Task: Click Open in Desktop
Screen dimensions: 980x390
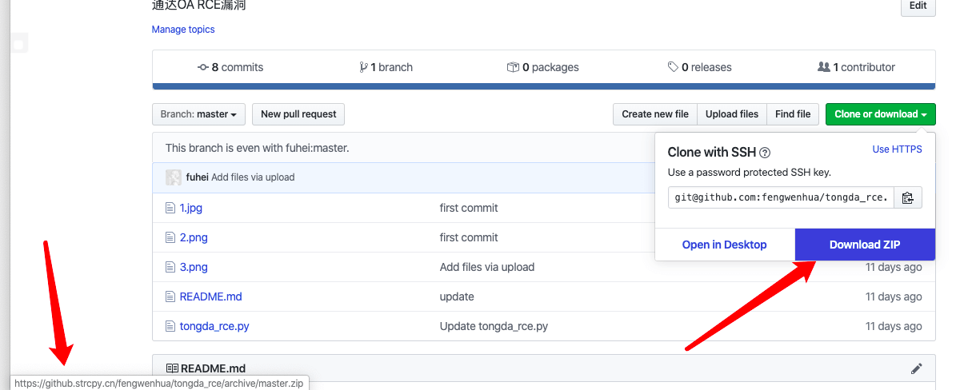Action: [x=724, y=245]
